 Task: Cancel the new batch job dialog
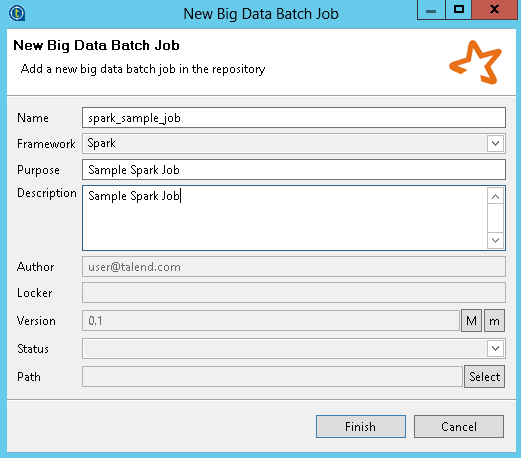coord(459,427)
